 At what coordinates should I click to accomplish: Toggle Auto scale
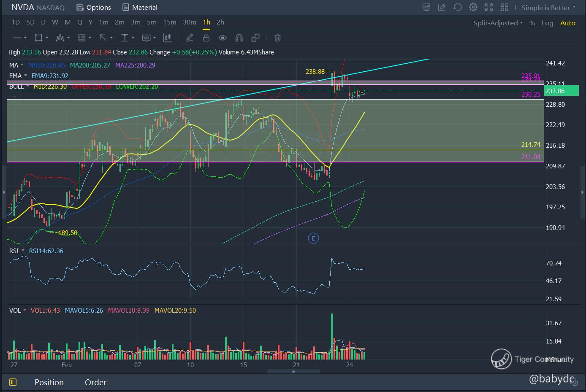568,23
